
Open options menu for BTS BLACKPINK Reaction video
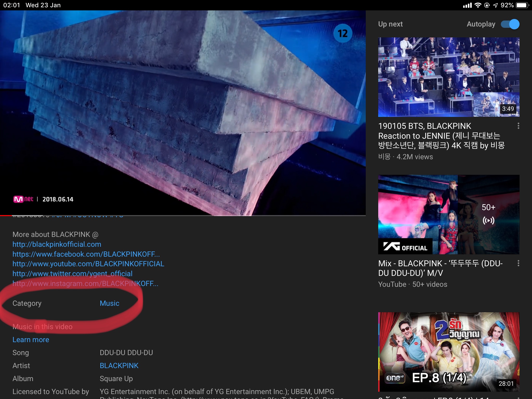tap(518, 126)
